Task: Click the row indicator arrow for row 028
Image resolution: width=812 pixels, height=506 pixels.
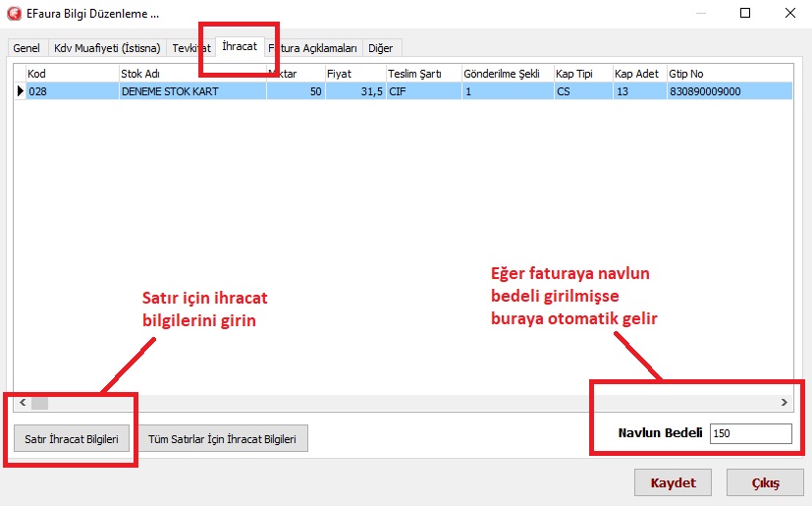Action: (x=19, y=91)
